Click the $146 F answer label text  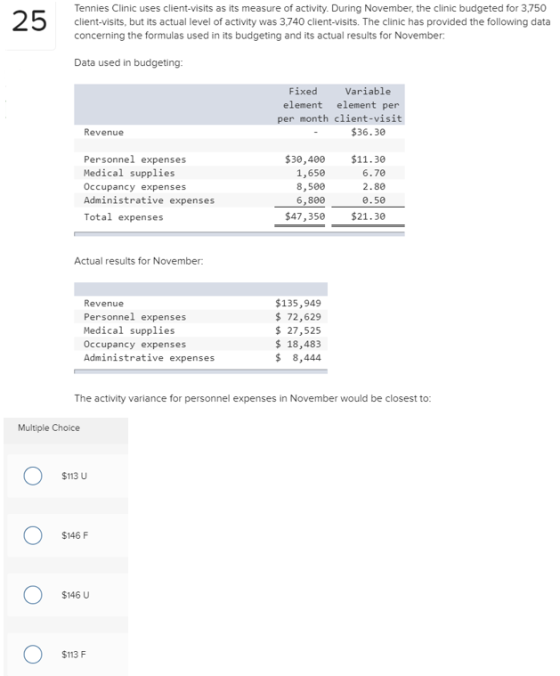click(75, 535)
